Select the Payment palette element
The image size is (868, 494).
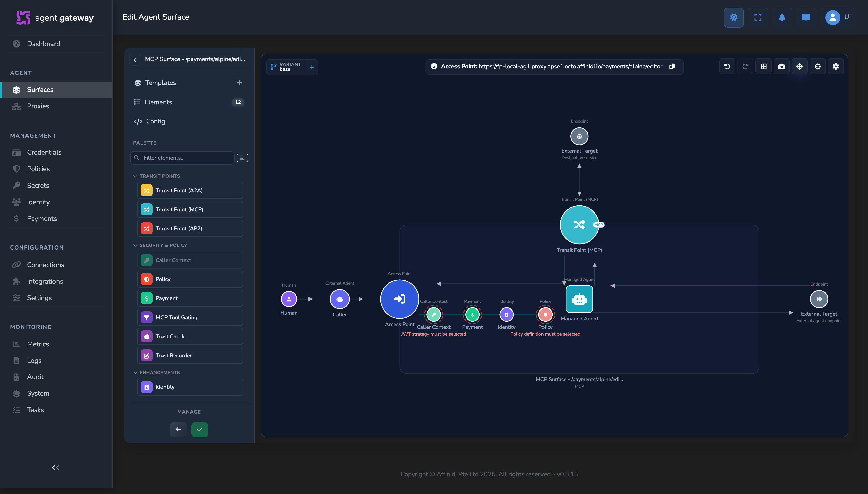coord(190,298)
